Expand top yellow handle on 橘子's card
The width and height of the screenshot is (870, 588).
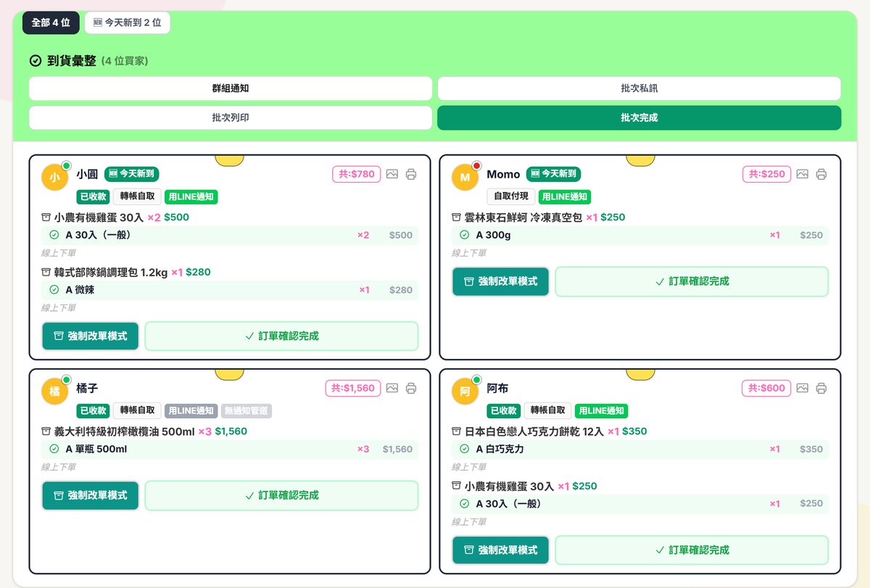pos(230,374)
